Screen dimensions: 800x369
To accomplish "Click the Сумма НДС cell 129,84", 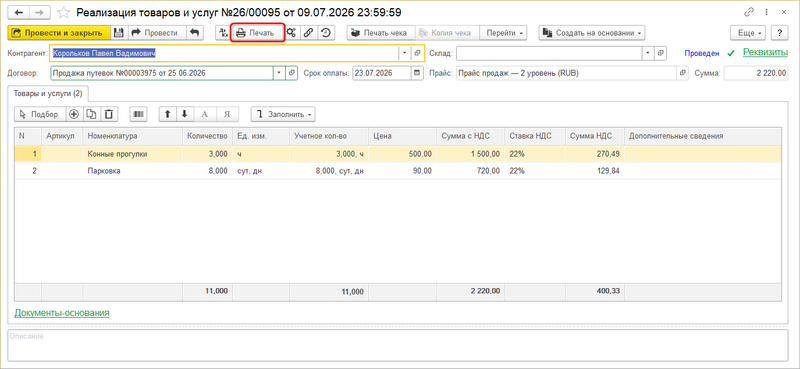I will coord(594,171).
